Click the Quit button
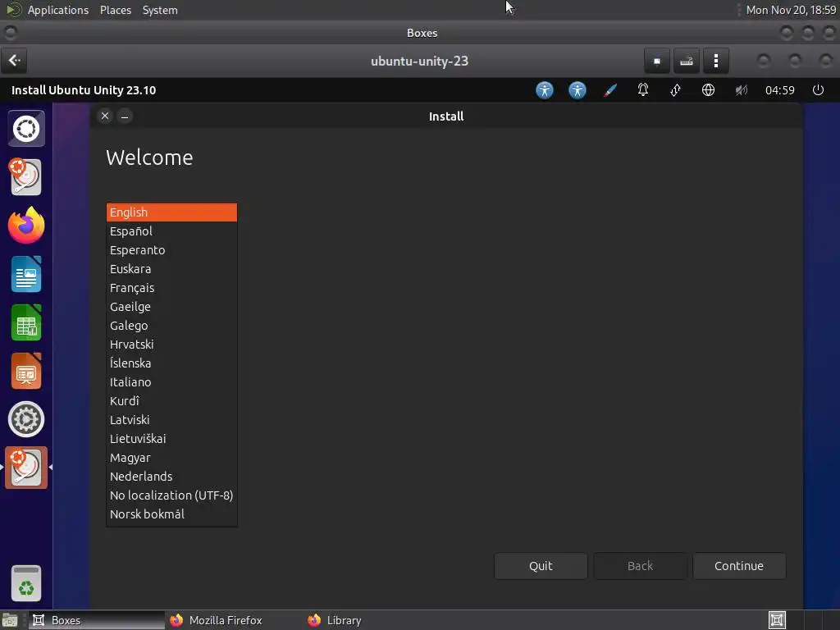Viewport: 840px width, 630px height. pos(541,566)
